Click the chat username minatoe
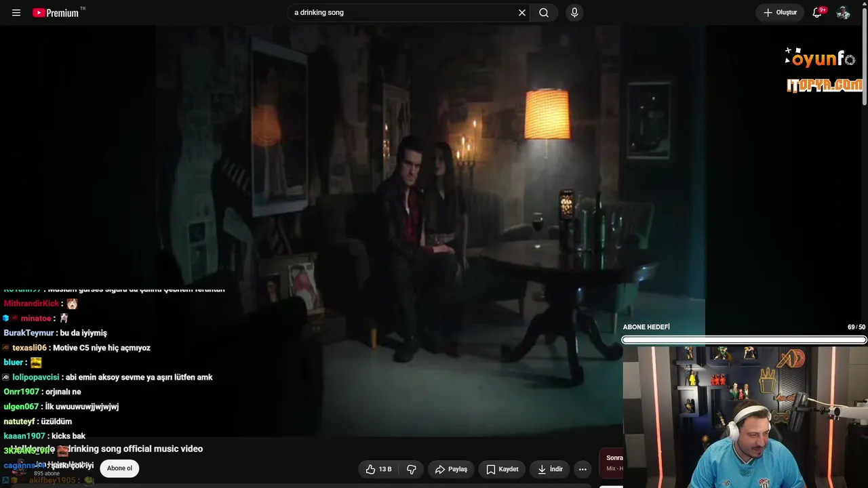868x488 pixels. (x=36, y=319)
